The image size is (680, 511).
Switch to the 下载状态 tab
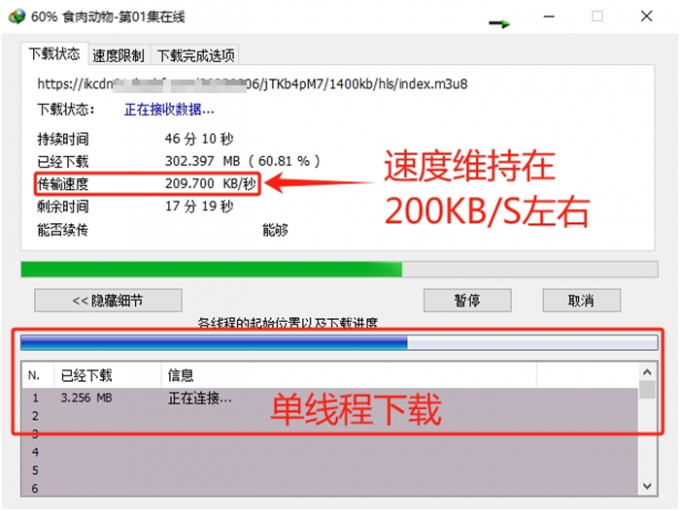[x=55, y=54]
